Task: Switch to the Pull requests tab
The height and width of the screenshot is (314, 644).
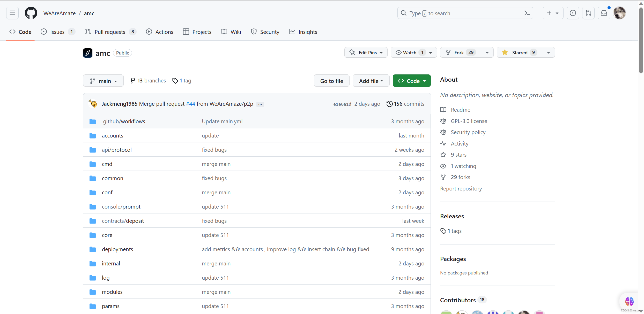Action: 110,32
